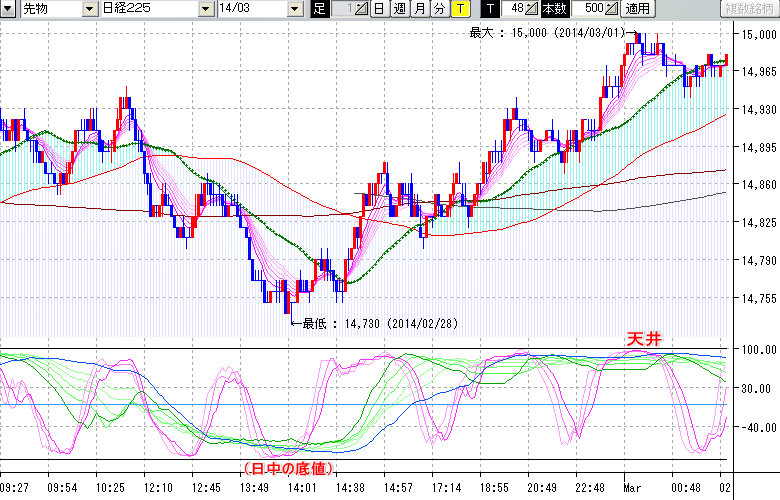Expand the 14/03 contract month dropdown

click(x=294, y=9)
